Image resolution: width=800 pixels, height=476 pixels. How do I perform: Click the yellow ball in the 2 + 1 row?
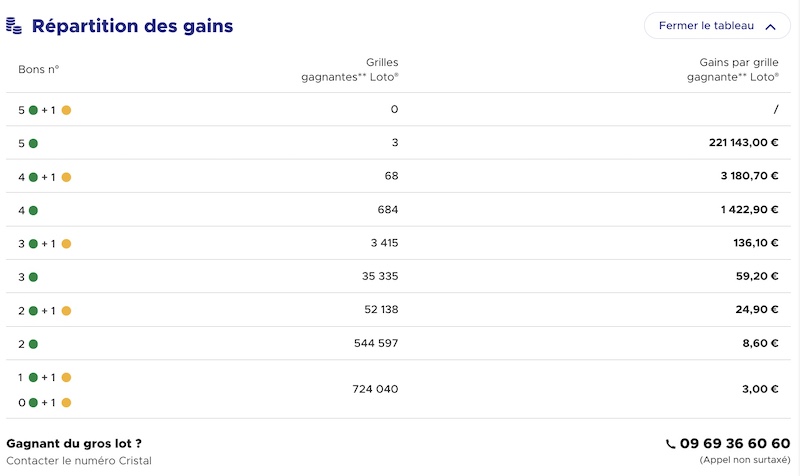pyautogui.click(x=66, y=311)
